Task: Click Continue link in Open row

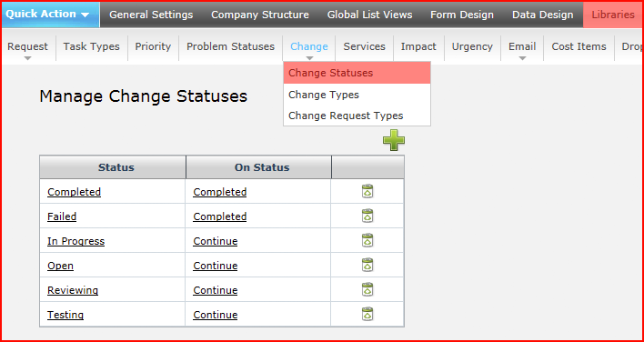Action: pyautogui.click(x=216, y=266)
